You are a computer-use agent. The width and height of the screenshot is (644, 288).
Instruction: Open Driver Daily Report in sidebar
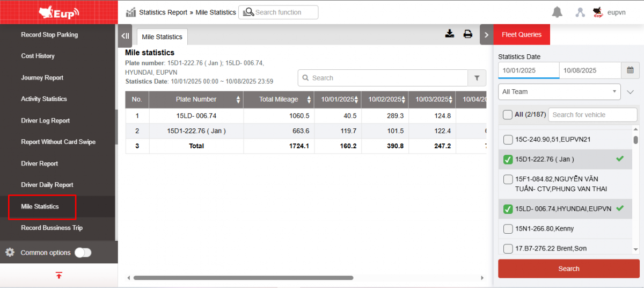47,185
